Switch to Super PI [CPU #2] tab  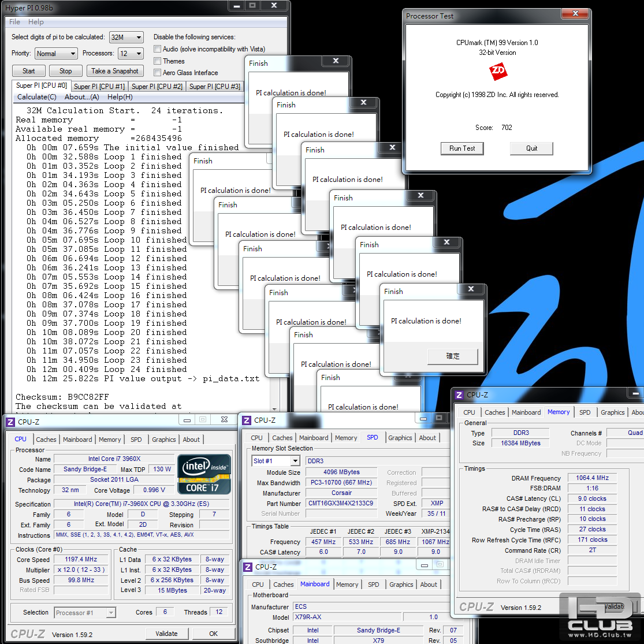pos(157,86)
